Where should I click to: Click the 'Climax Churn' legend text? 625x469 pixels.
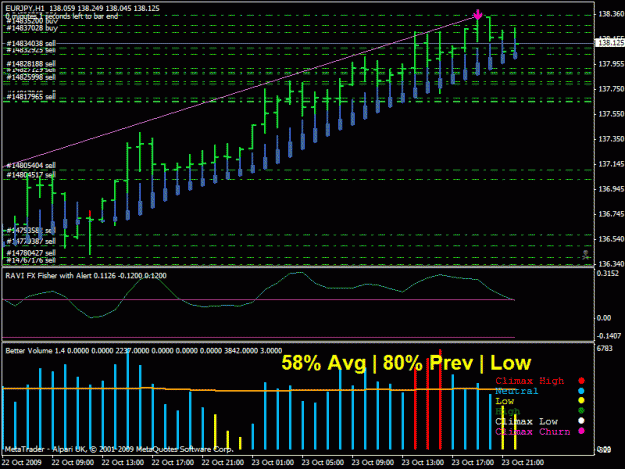click(x=533, y=432)
